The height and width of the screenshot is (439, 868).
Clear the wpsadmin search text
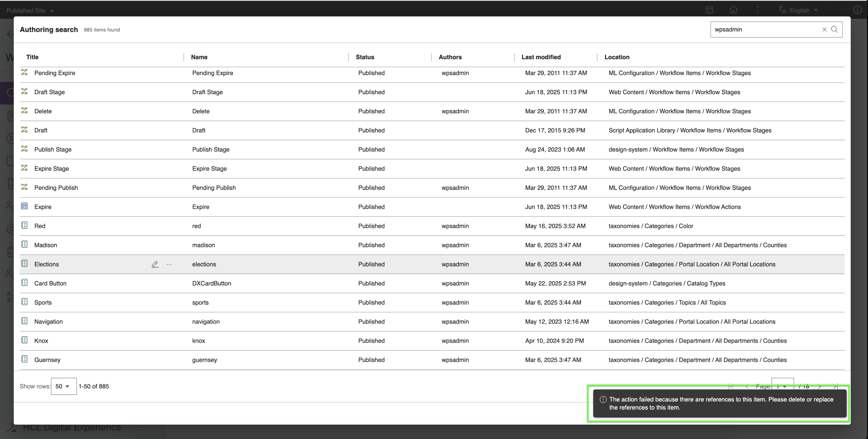pos(824,30)
